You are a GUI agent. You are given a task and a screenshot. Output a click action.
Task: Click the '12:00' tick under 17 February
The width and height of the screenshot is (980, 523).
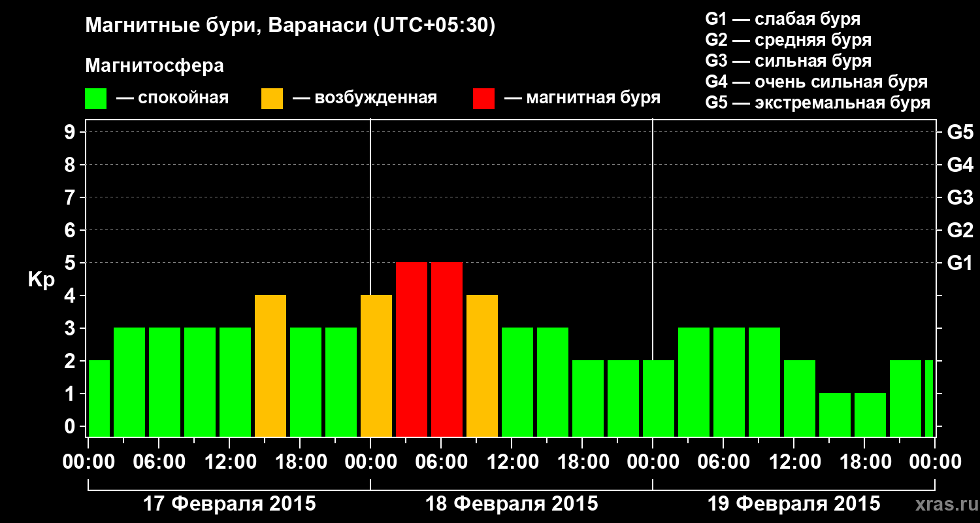click(229, 462)
